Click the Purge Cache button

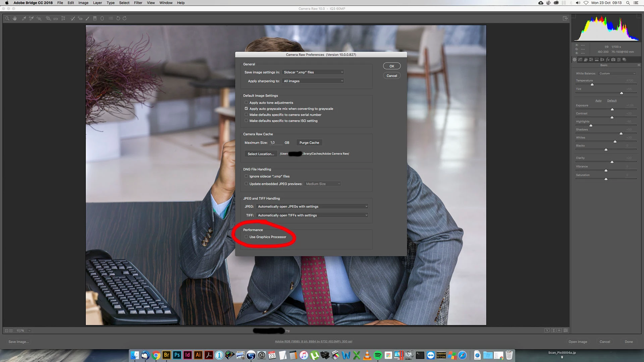pos(309,143)
